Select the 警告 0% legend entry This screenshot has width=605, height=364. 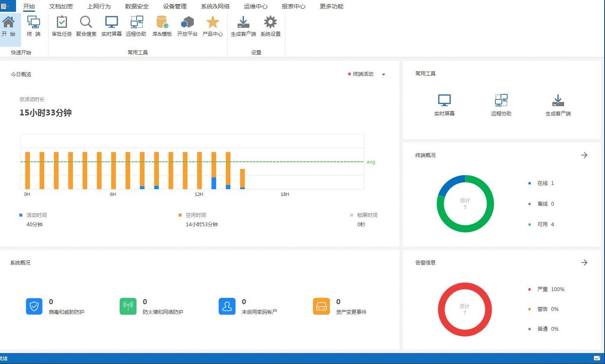(x=543, y=309)
